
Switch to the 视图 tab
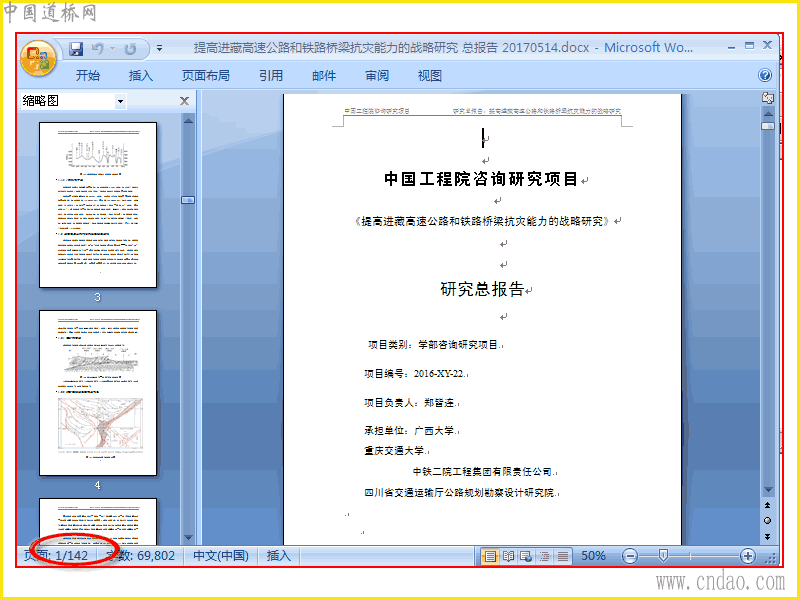[x=430, y=76]
